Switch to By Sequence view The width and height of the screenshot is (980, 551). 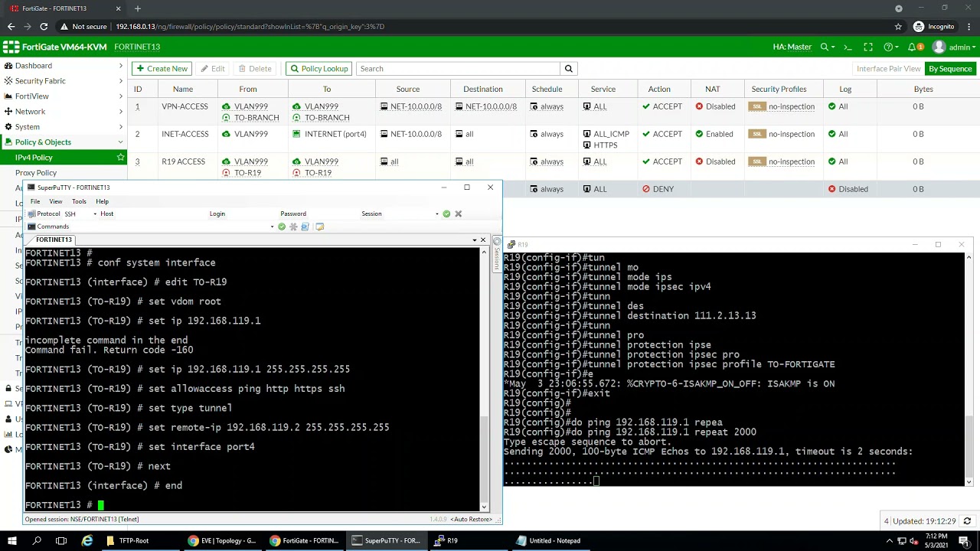(950, 69)
